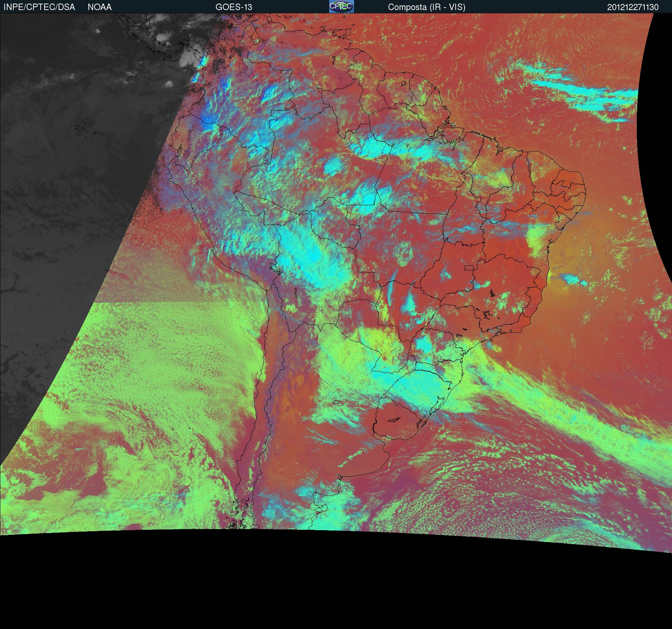Click the INPE/CPTEC/DSA header text

click(39, 7)
